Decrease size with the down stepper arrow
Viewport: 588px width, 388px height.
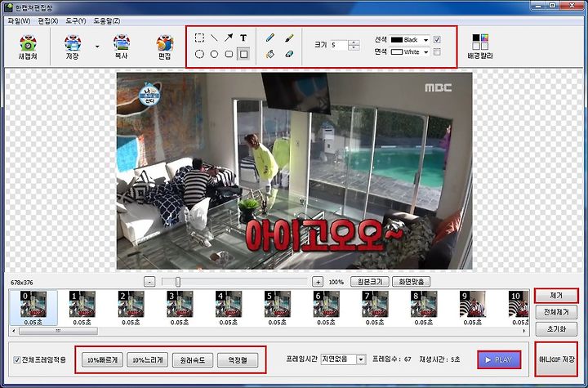click(354, 47)
